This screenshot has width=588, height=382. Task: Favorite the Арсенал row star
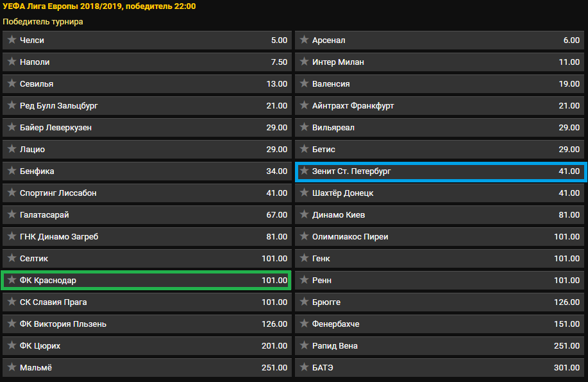point(304,40)
